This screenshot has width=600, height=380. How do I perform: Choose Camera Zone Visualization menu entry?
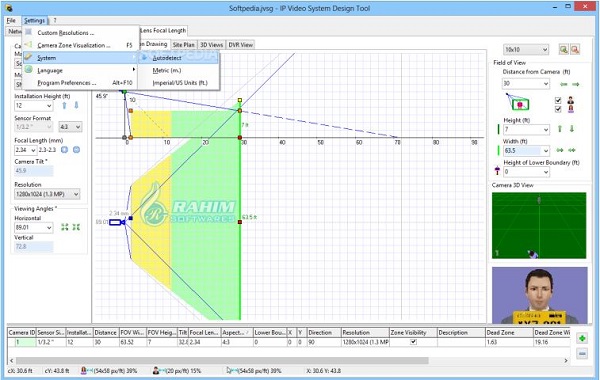click(x=80, y=45)
